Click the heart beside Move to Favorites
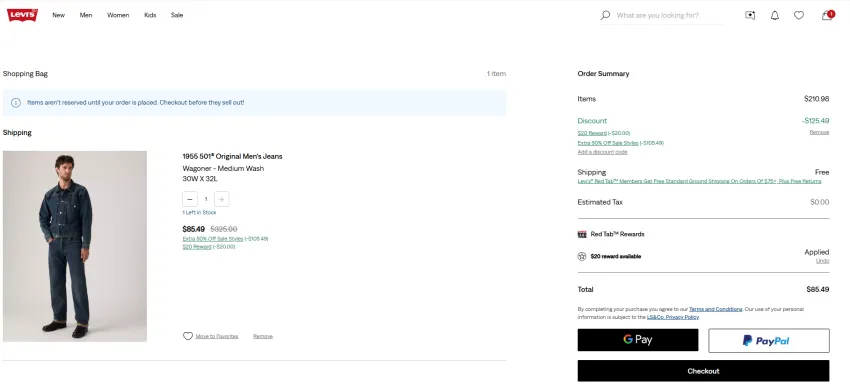This screenshot has height=389, width=850. [188, 336]
